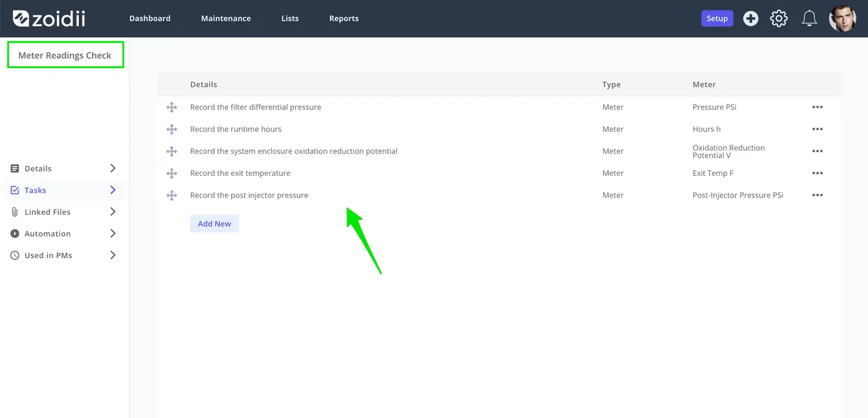Viewport: 868px width, 418px height.
Task: Select "Record the runtime hours" task
Action: pos(236,129)
